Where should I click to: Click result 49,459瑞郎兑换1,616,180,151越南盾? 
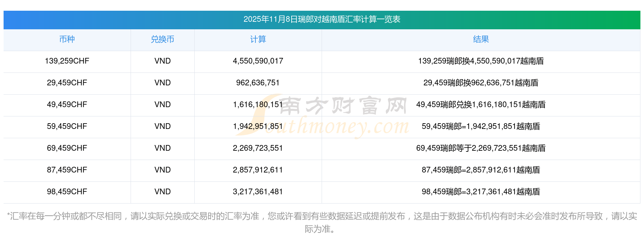pyautogui.click(x=481, y=105)
